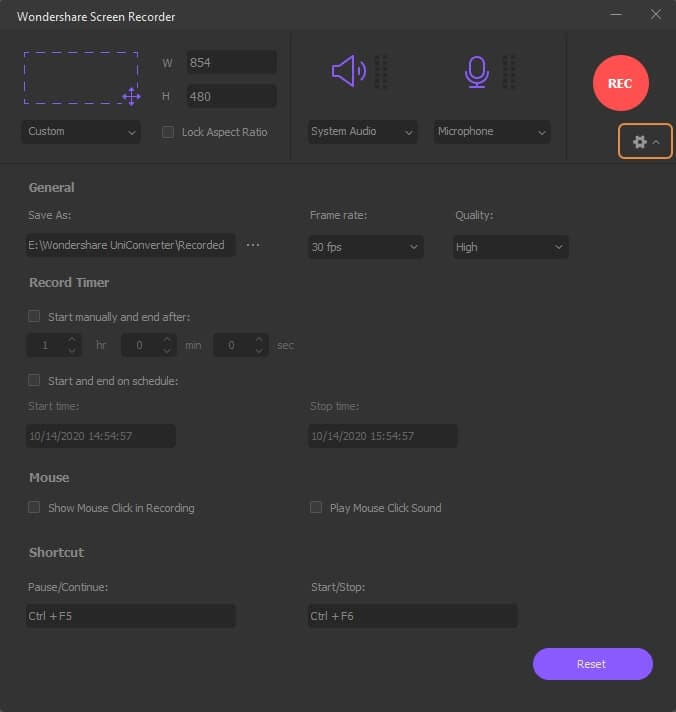Open the Microphone source dropdown
Image resolution: width=676 pixels, height=712 pixels.
tap(492, 132)
